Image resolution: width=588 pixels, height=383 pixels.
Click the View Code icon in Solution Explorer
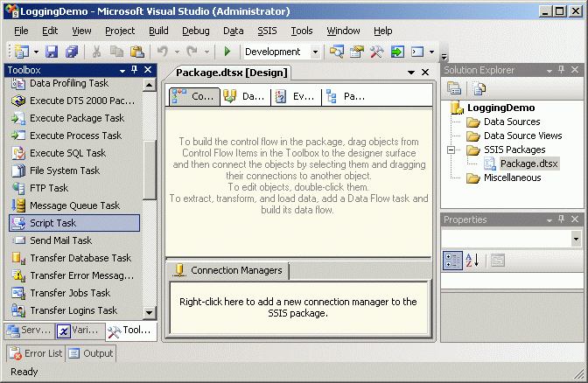(479, 88)
